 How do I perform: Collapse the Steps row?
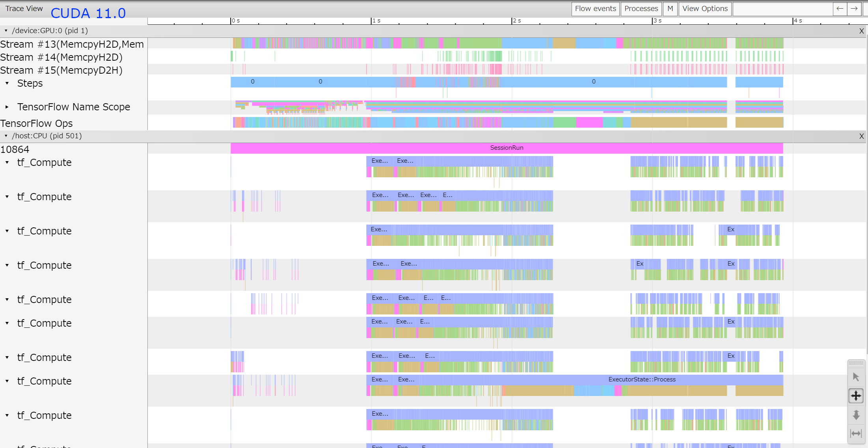(x=6, y=83)
